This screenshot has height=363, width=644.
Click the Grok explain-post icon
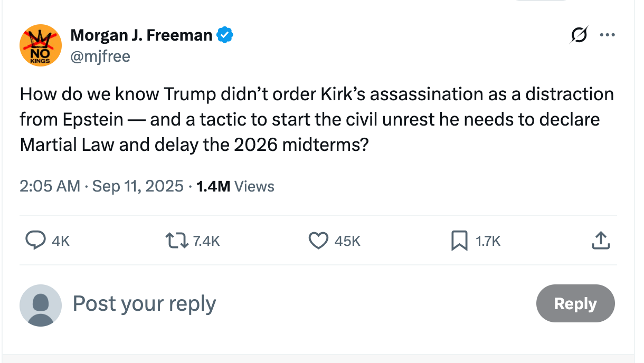(579, 36)
